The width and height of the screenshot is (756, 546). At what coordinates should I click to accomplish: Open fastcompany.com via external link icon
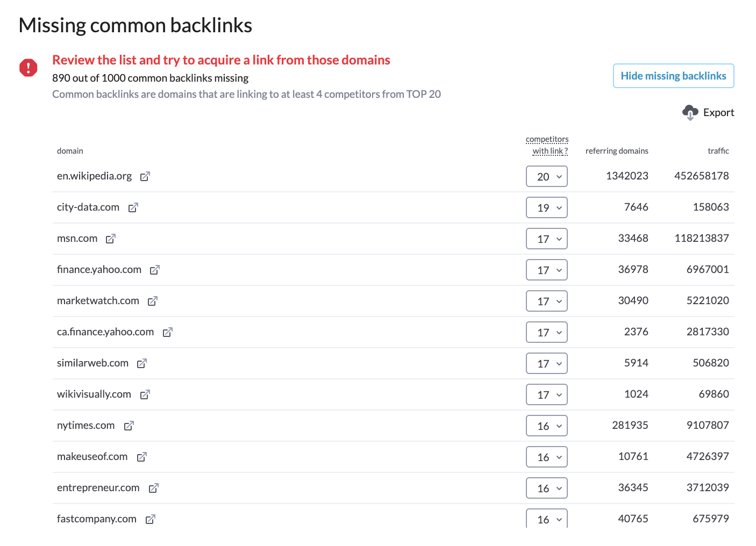(x=150, y=519)
